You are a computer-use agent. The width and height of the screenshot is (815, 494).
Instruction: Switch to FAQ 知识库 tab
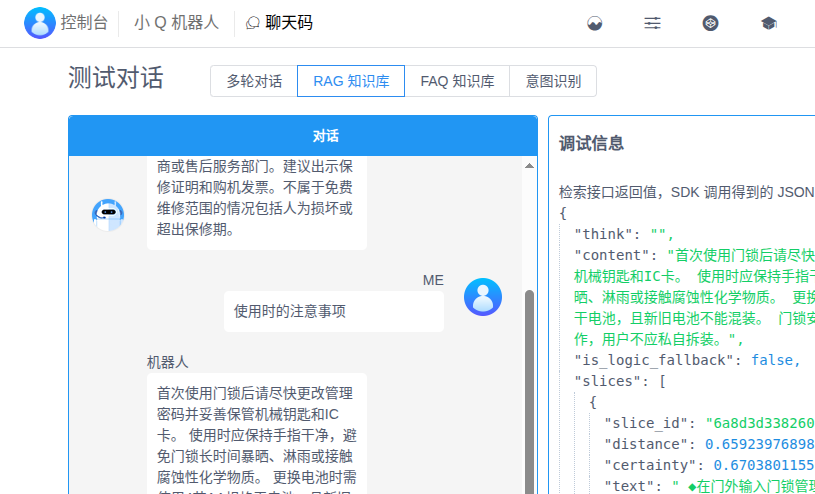click(457, 81)
